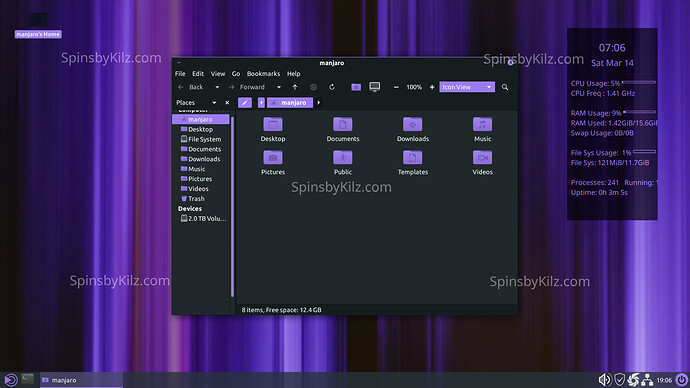Open the taskbar clock showing 19:06
Image resolution: width=690 pixels, height=388 pixels.
(x=664, y=380)
